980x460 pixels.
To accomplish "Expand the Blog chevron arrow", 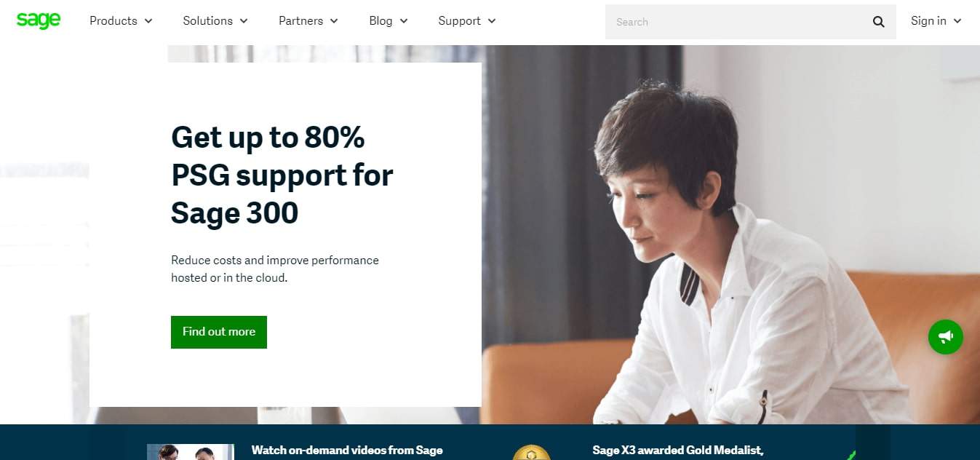I will click(404, 21).
